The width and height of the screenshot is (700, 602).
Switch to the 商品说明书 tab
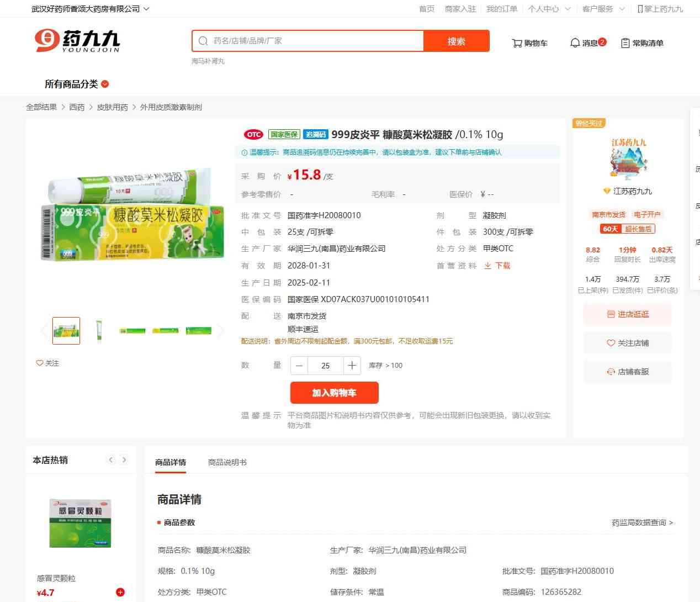pyautogui.click(x=227, y=462)
